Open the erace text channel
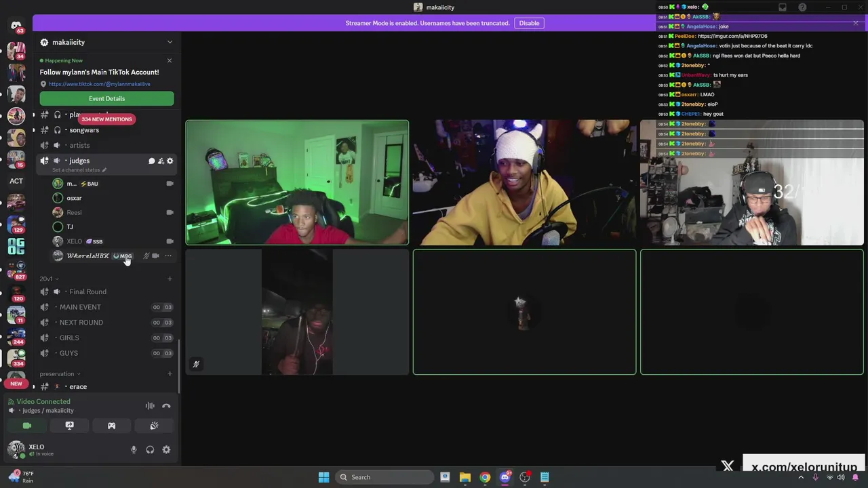 (x=106, y=386)
